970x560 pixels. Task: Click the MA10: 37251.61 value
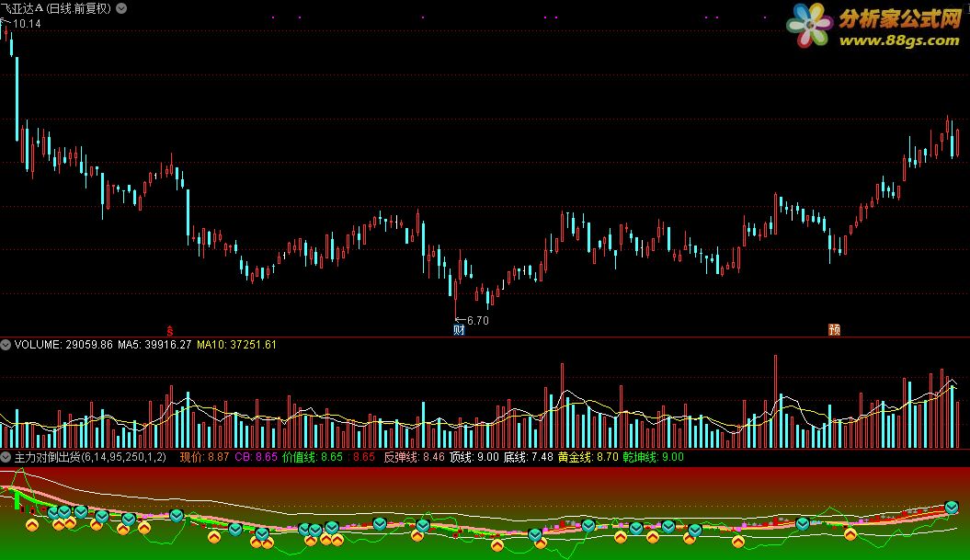(236, 345)
